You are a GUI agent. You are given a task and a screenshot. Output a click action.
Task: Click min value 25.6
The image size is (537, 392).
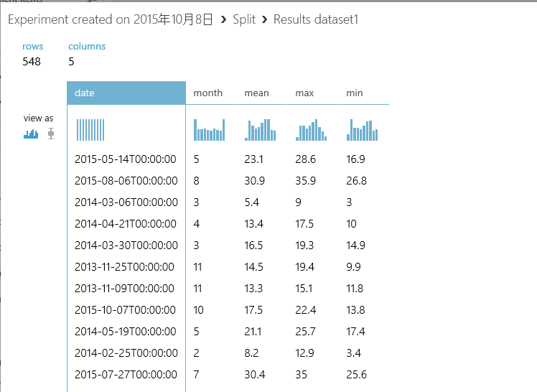click(x=357, y=375)
